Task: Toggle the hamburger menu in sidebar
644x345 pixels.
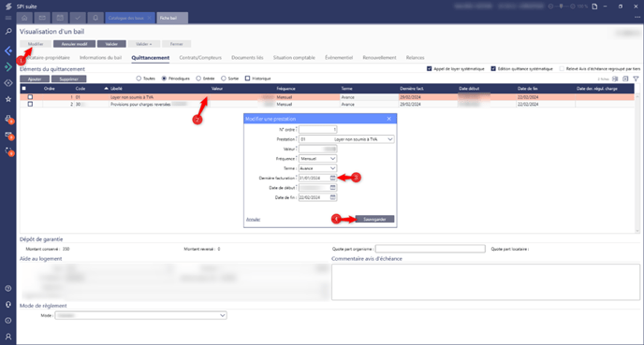Action: [x=8, y=18]
